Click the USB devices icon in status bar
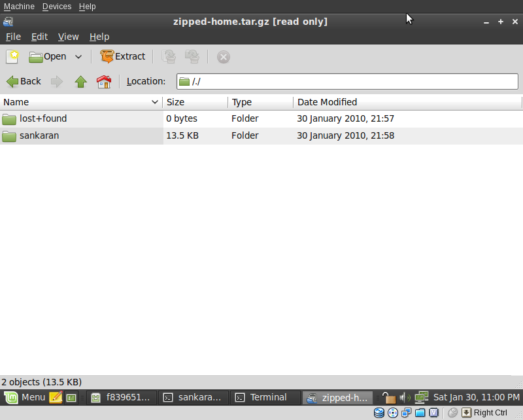The width and height of the screenshot is (523, 420). point(420,413)
